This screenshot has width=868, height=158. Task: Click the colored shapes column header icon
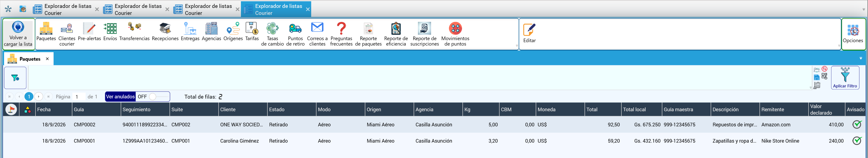coord(28,110)
